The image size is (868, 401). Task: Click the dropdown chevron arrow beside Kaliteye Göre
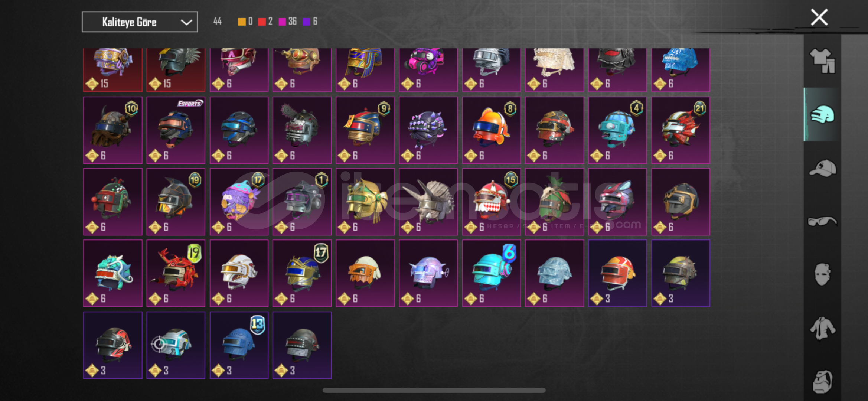186,22
